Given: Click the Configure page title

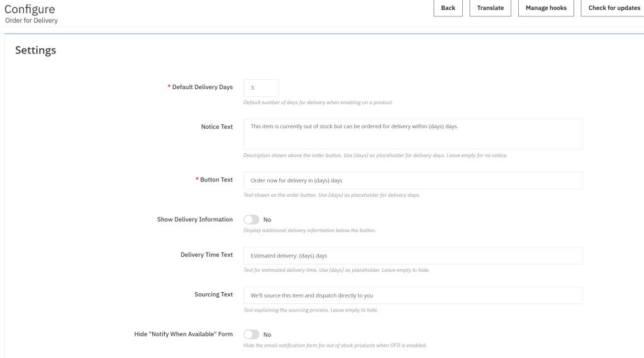Looking at the screenshot, I should click(30, 9).
